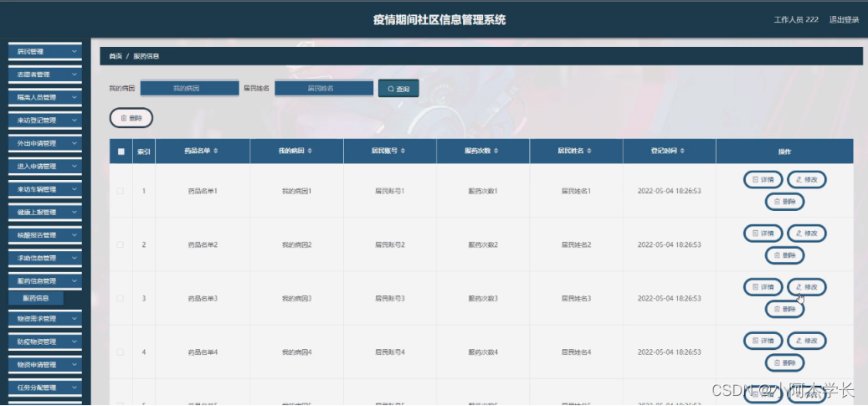
Task: Check the box for row 药品名单3
Action: 121,298
